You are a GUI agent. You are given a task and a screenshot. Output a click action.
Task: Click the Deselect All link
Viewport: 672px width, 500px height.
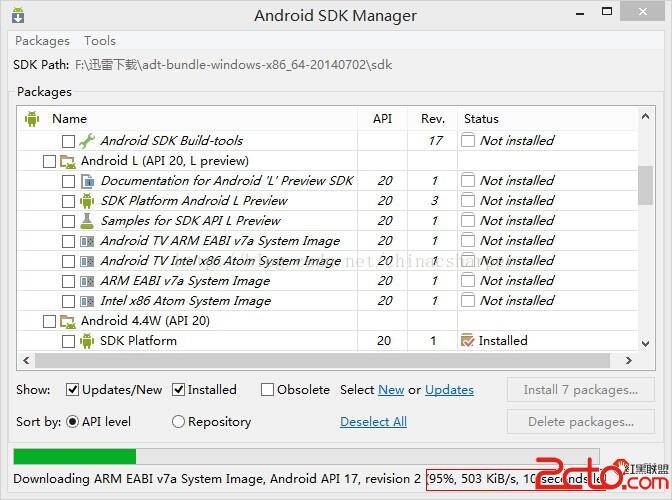373,422
